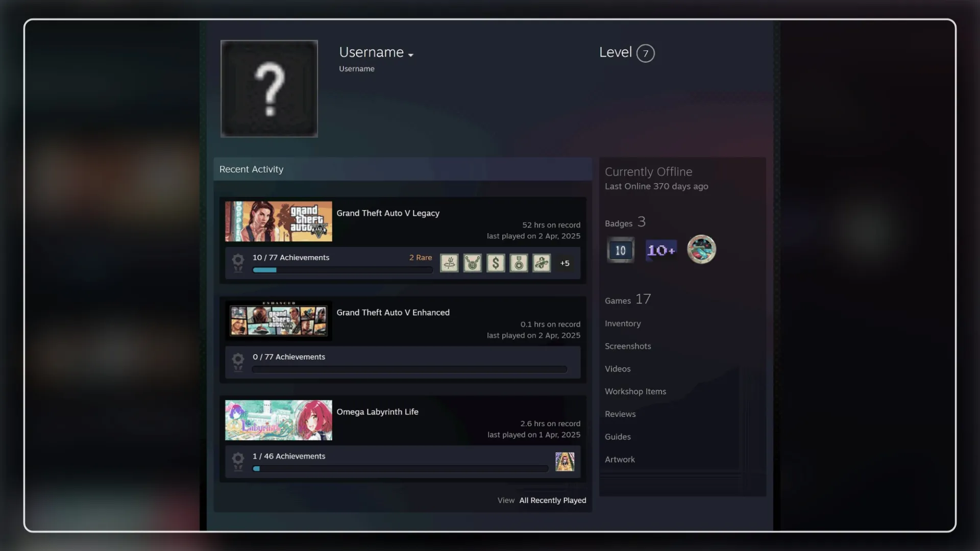Open the Omega Labyrinth Life game thumbnail

click(x=279, y=420)
